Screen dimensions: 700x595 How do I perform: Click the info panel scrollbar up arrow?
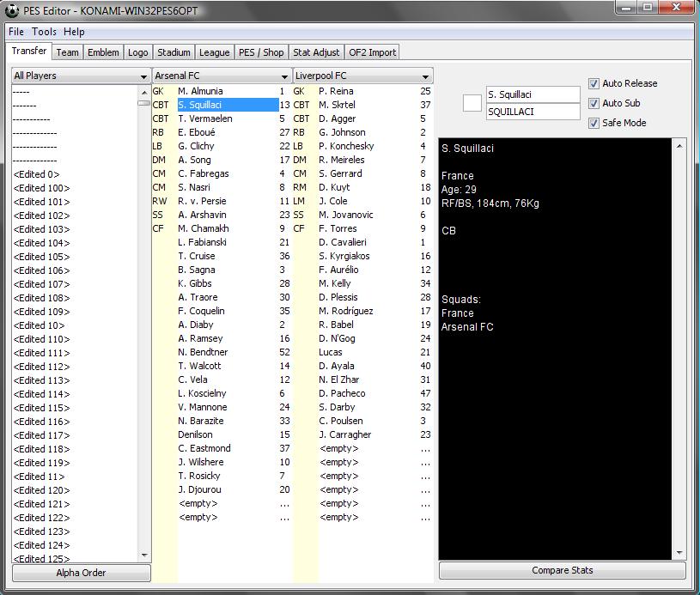pos(679,146)
